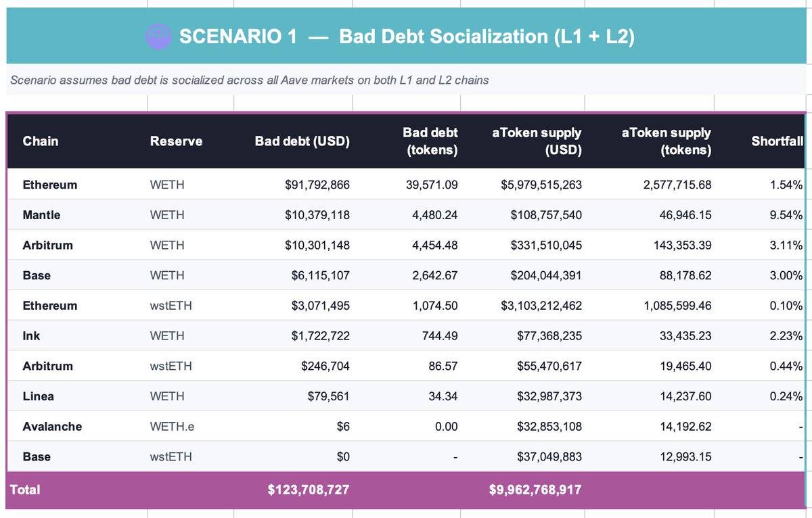The width and height of the screenshot is (812, 518).
Task: Click the Base chain WETH row label
Action: point(37,276)
